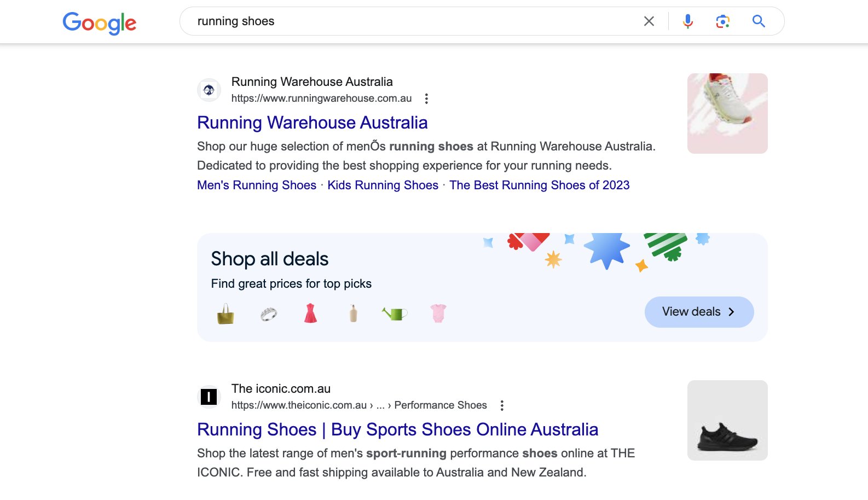Click the View deals button
The height and width of the screenshot is (500, 868).
tap(699, 312)
